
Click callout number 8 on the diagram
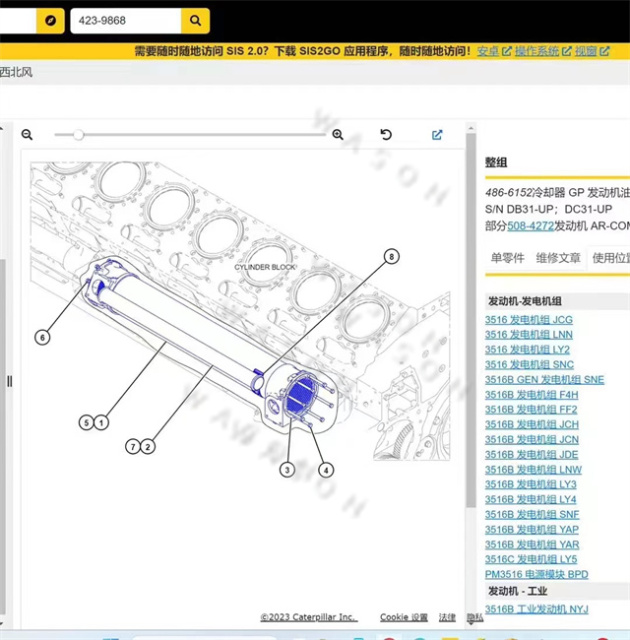coord(392,257)
